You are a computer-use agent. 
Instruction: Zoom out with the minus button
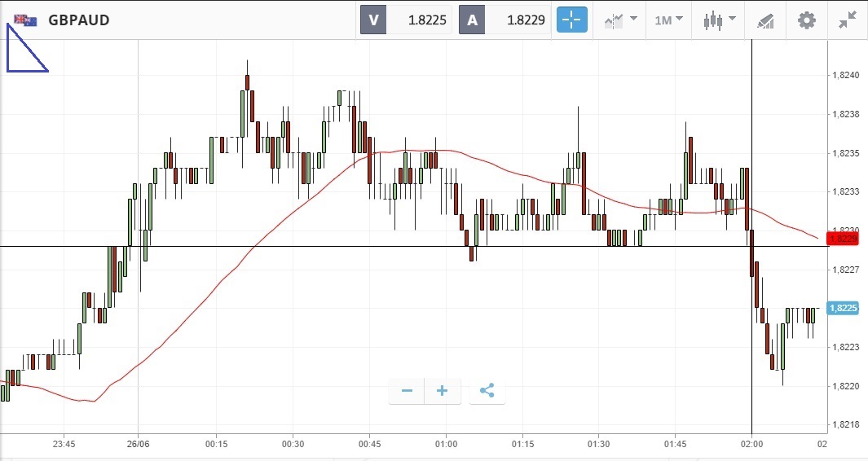pos(407,391)
